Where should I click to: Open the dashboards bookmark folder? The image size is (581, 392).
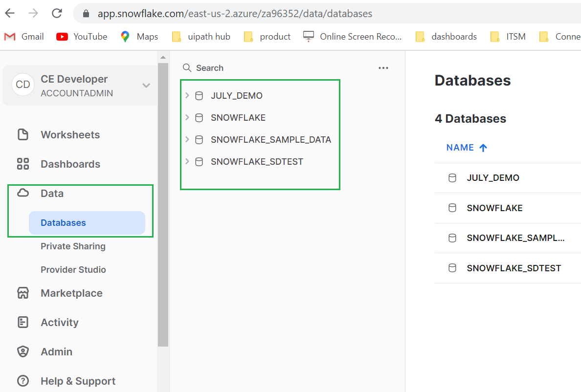(x=446, y=37)
